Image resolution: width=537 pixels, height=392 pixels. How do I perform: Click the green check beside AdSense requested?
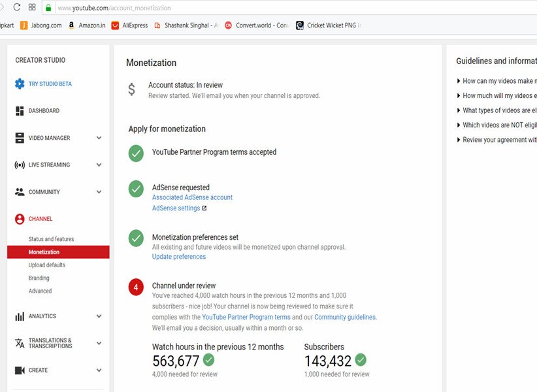(x=136, y=189)
